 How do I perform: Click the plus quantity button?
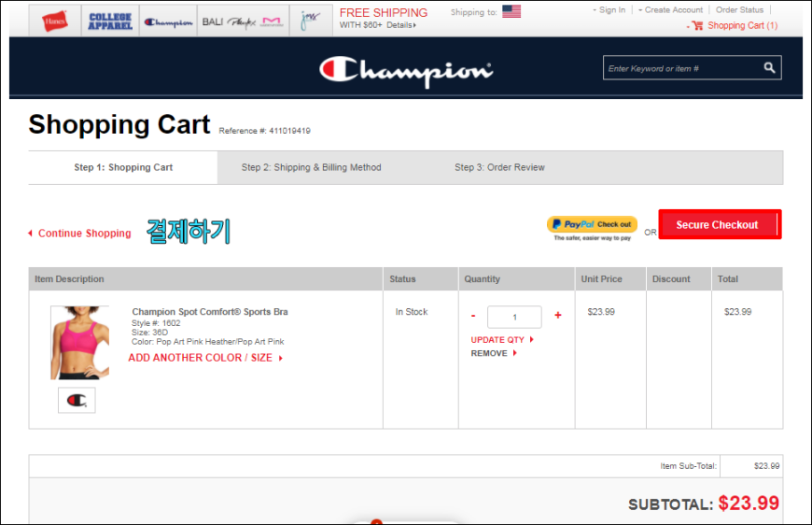click(558, 315)
